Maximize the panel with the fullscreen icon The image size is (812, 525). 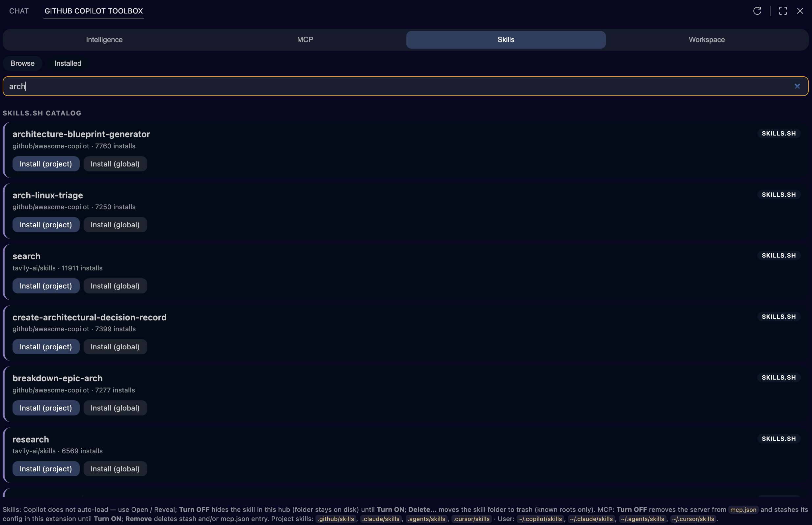point(783,11)
